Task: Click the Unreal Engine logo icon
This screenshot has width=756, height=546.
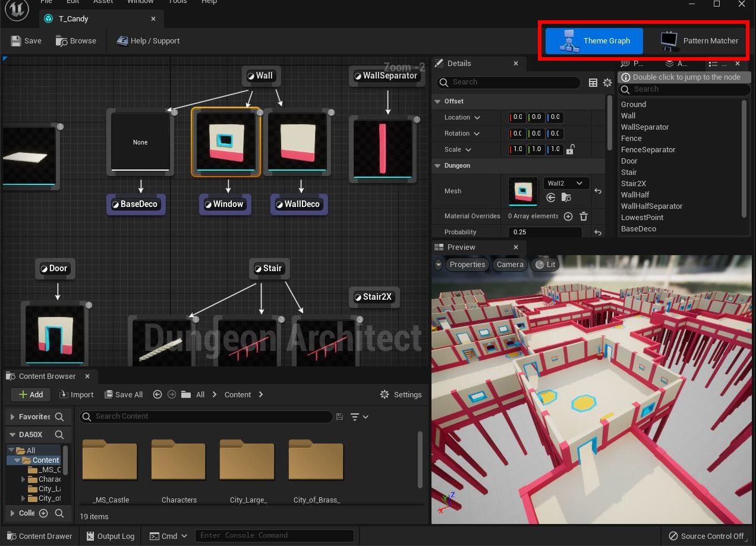Action: click(17, 11)
